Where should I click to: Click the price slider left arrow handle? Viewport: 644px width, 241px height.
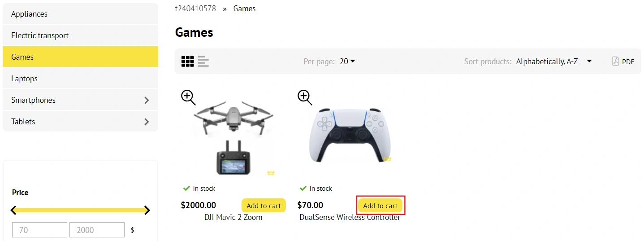coord(14,210)
